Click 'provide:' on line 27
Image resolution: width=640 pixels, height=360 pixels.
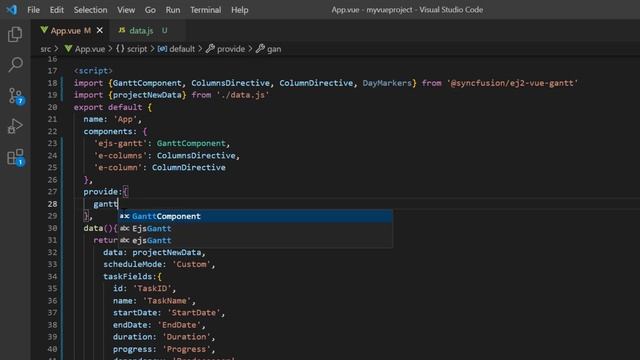pos(103,191)
